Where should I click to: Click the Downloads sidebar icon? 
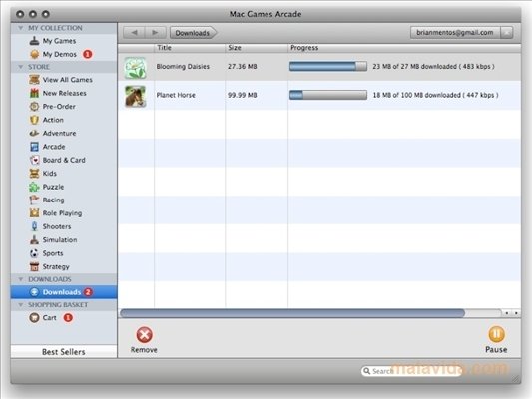(34, 292)
